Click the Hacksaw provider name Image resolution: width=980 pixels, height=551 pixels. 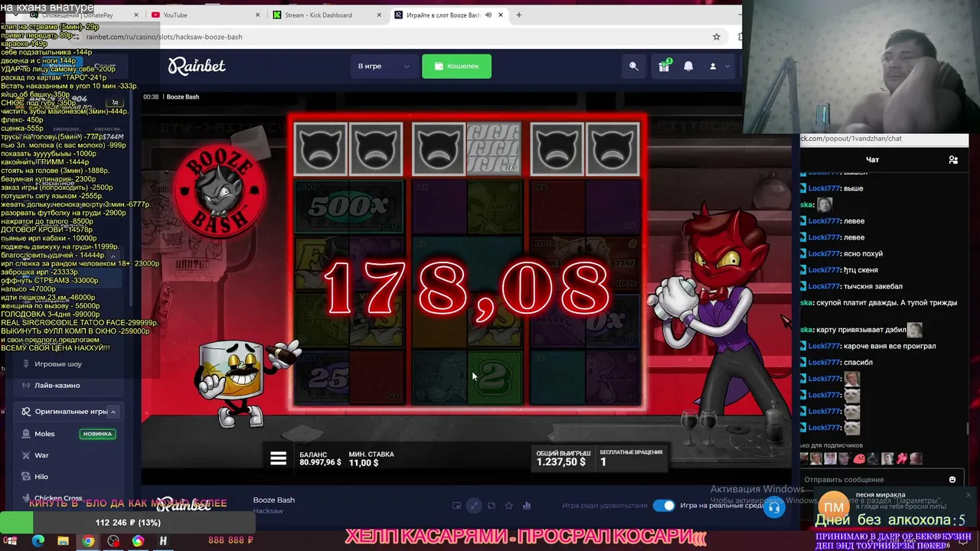click(268, 510)
